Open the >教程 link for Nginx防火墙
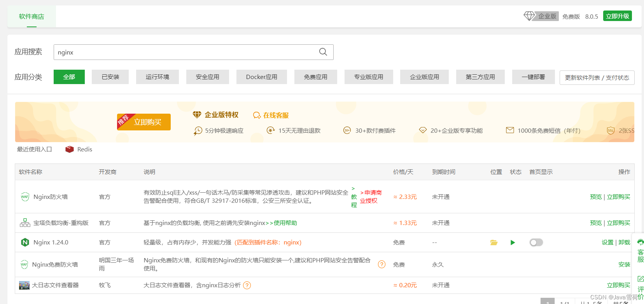The height and width of the screenshot is (304, 644). [354, 197]
